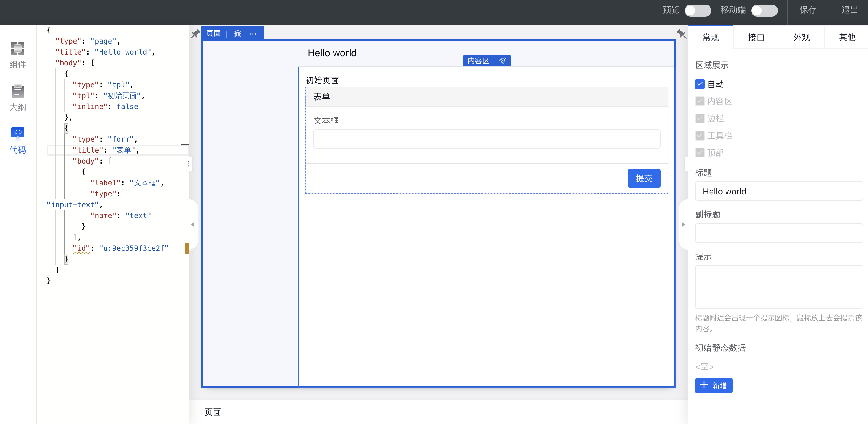868x424 pixels.
Task: Switch to the 接口 tab
Action: pyautogui.click(x=756, y=38)
